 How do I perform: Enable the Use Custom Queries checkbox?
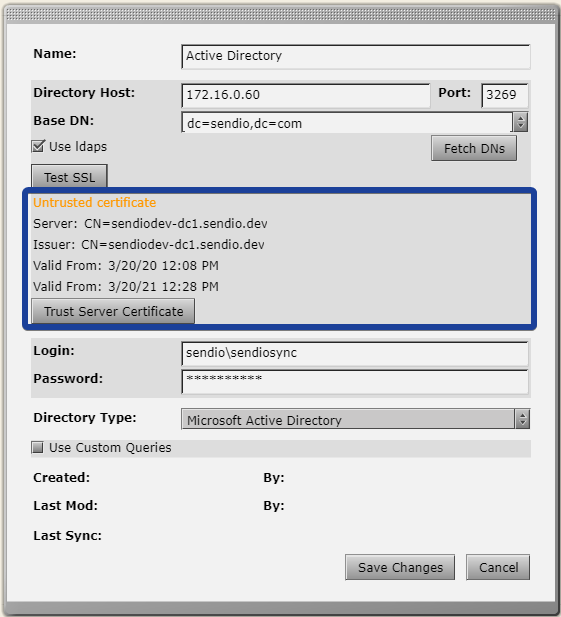click(37, 448)
